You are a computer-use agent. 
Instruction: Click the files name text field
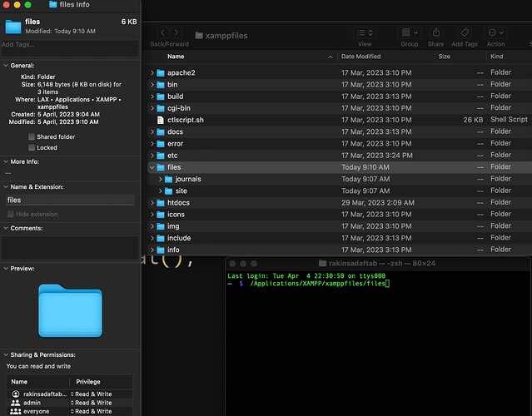tap(70, 200)
